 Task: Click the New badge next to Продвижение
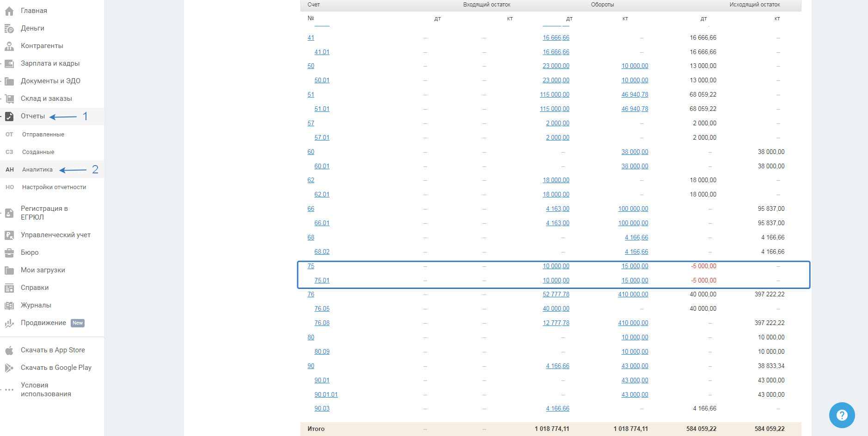coord(78,323)
